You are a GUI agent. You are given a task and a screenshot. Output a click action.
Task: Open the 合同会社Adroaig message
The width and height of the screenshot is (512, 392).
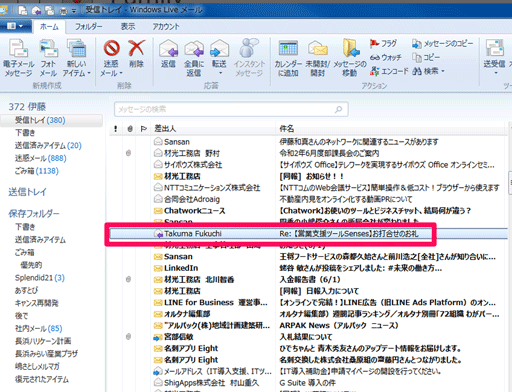[x=307, y=199]
